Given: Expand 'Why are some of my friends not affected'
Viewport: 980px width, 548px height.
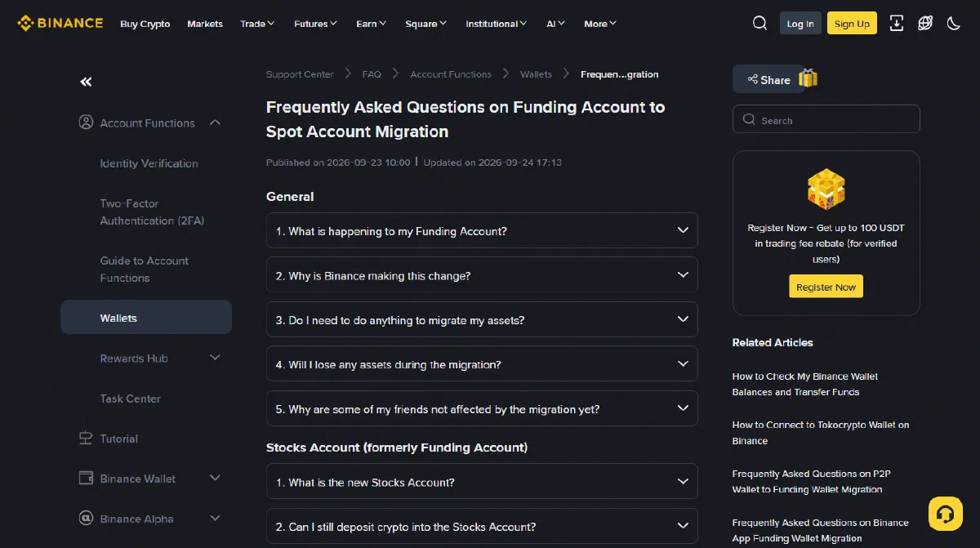Looking at the screenshot, I should [x=482, y=408].
